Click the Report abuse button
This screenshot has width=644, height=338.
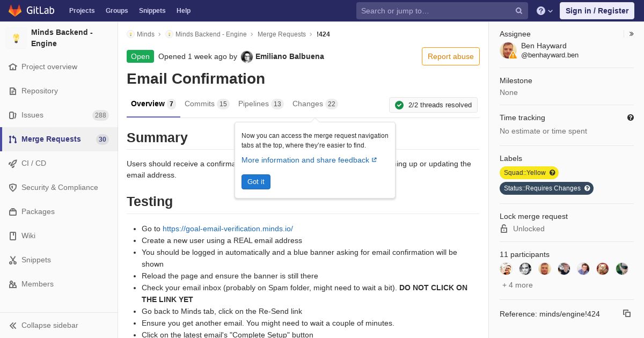[451, 56]
